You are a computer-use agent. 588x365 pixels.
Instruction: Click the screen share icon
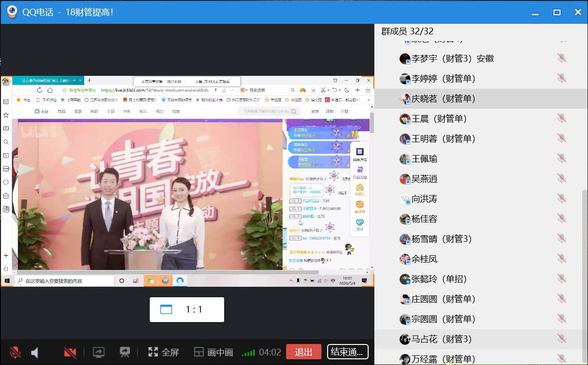(x=99, y=353)
